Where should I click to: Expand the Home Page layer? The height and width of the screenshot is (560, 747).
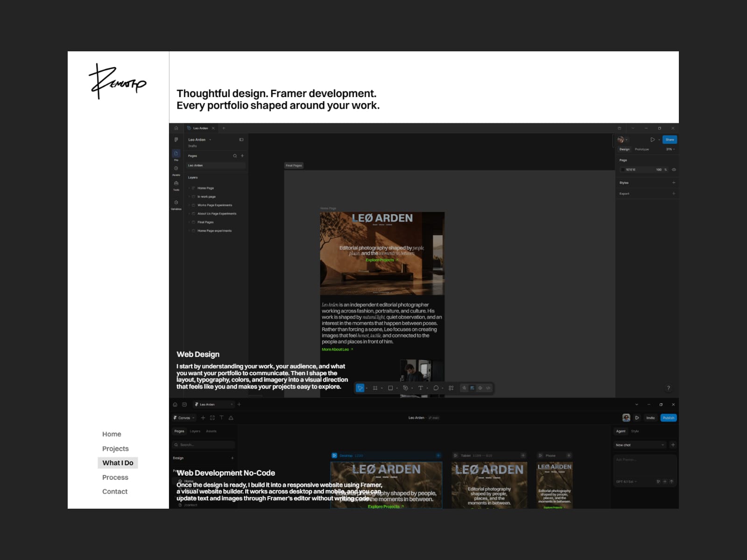(x=189, y=188)
